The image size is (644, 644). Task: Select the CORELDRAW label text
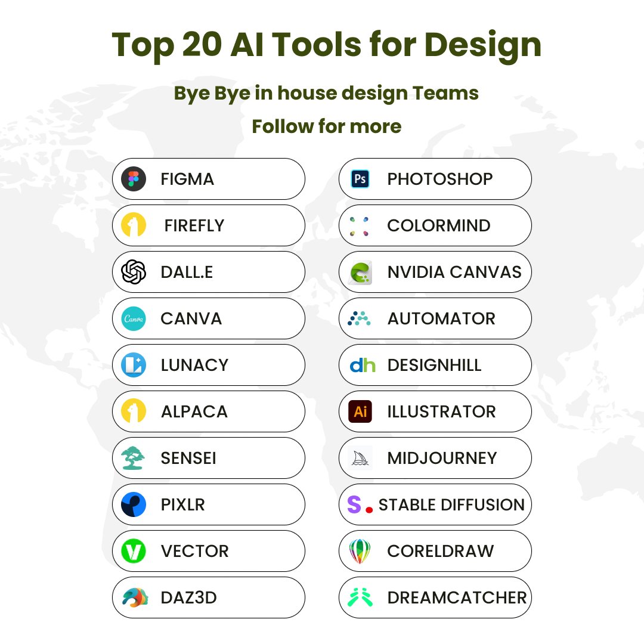tap(441, 551)
